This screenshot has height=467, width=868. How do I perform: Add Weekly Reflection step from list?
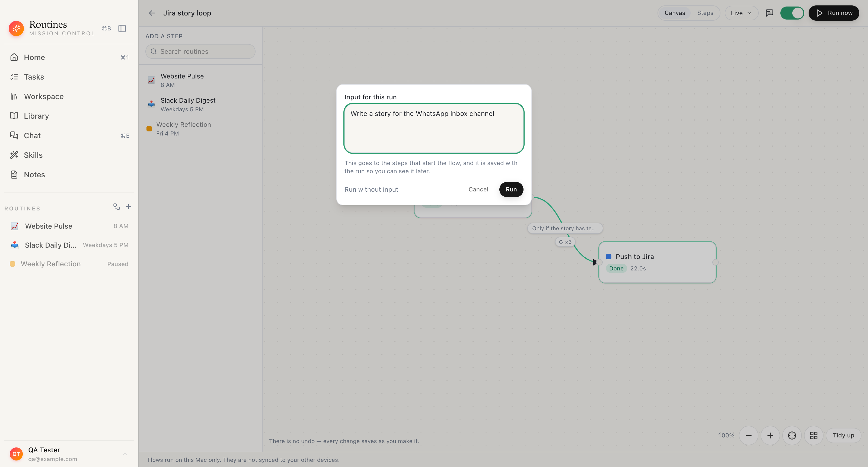point(200,129)
